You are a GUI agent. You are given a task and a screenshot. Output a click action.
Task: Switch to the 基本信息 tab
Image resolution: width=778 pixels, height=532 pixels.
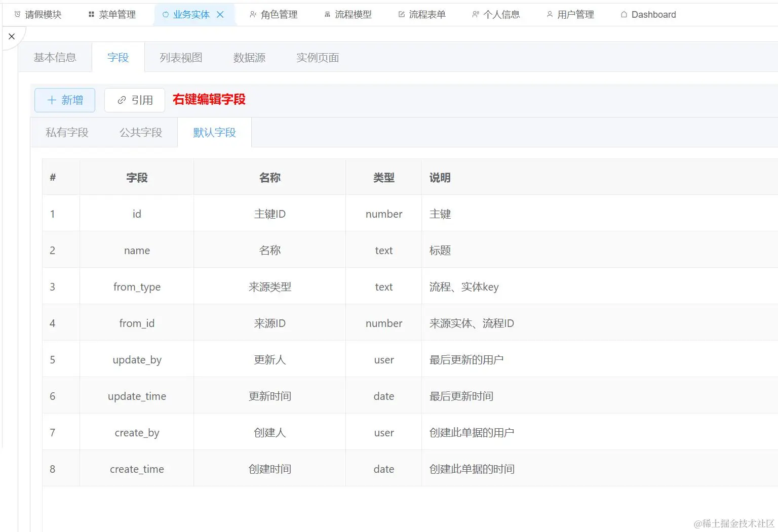tap(55, 57)
